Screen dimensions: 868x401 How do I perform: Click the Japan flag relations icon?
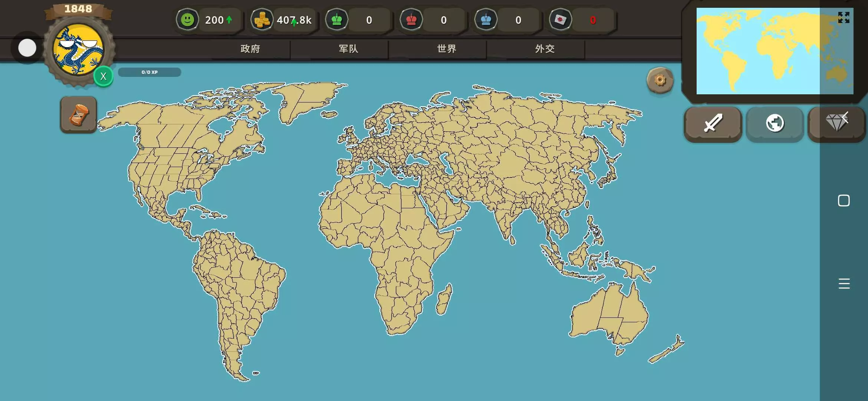coord(560,20)
